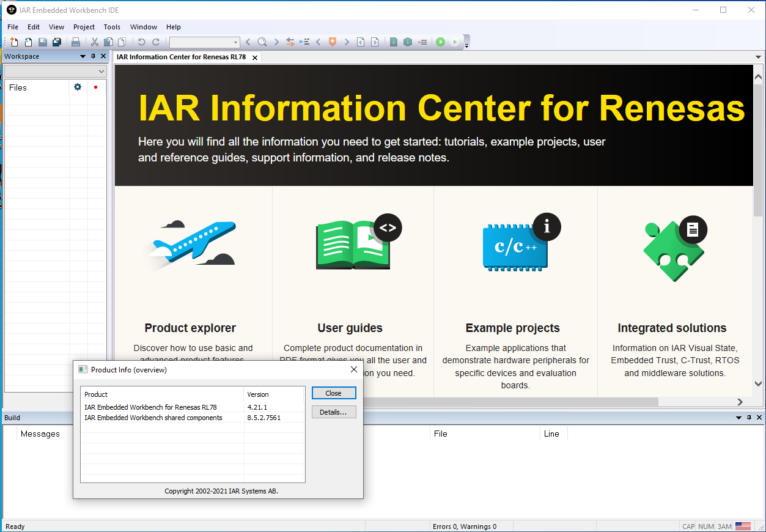Screen dimensions: 766x532
Task: Click the Cut scissors icon
Action: click(x=95, y=42)
